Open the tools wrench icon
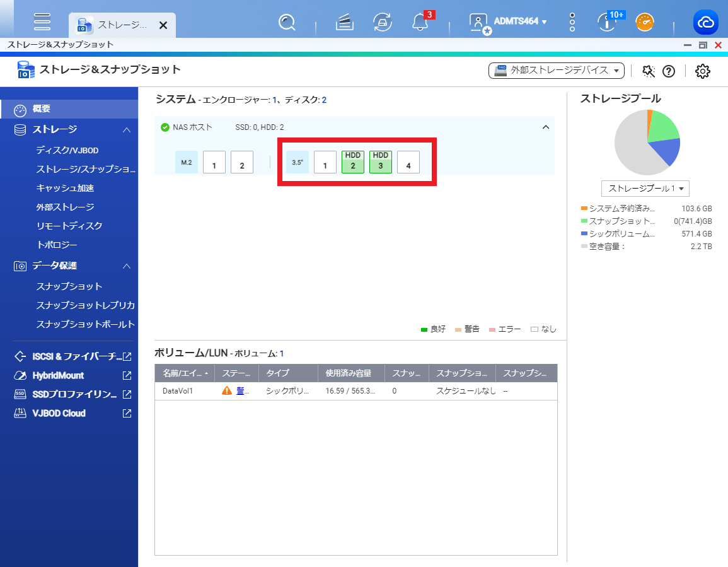728x567 pixels. pos(648,71)
